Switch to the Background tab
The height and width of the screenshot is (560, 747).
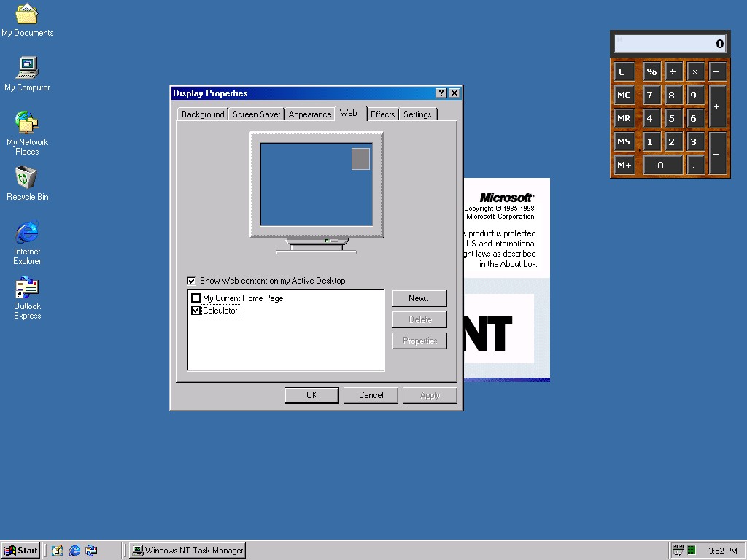point(203,114)
